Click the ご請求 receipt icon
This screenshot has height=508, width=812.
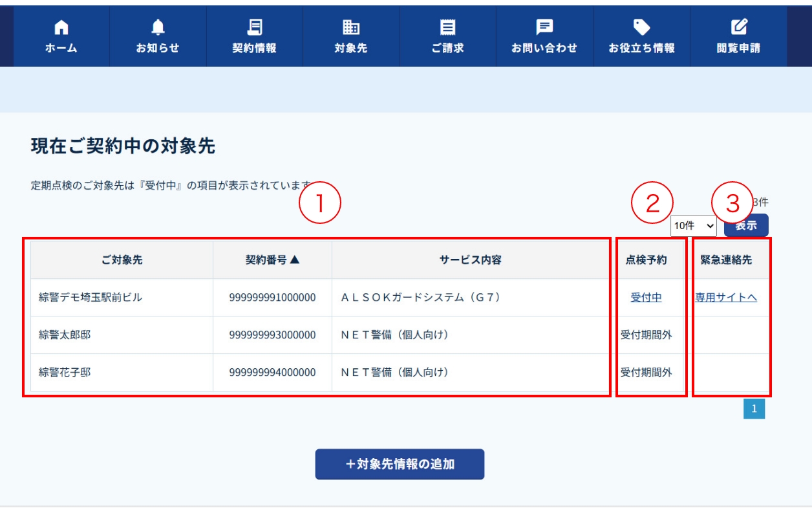pos(448,27)
